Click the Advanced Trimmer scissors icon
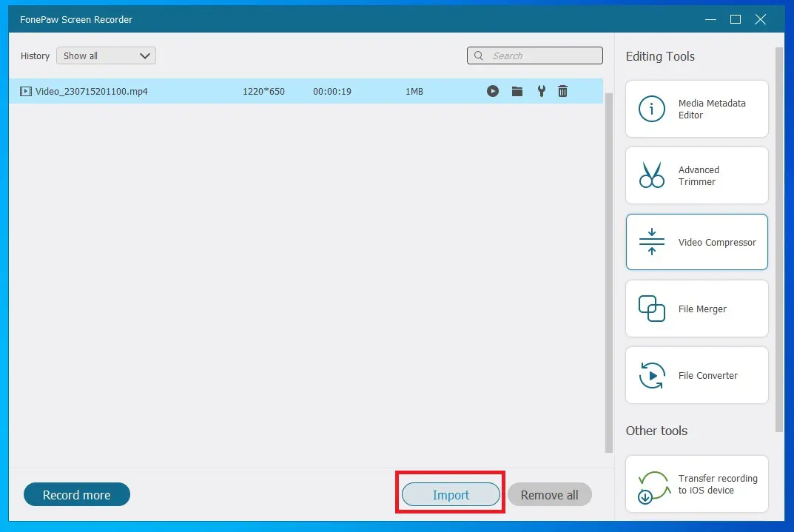794x532 pixels. point(652,175)
